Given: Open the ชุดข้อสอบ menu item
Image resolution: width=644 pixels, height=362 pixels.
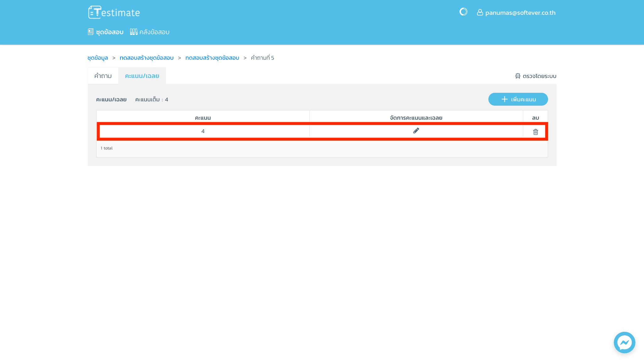Looking at the screenshot, I should (x=109, y=32).
